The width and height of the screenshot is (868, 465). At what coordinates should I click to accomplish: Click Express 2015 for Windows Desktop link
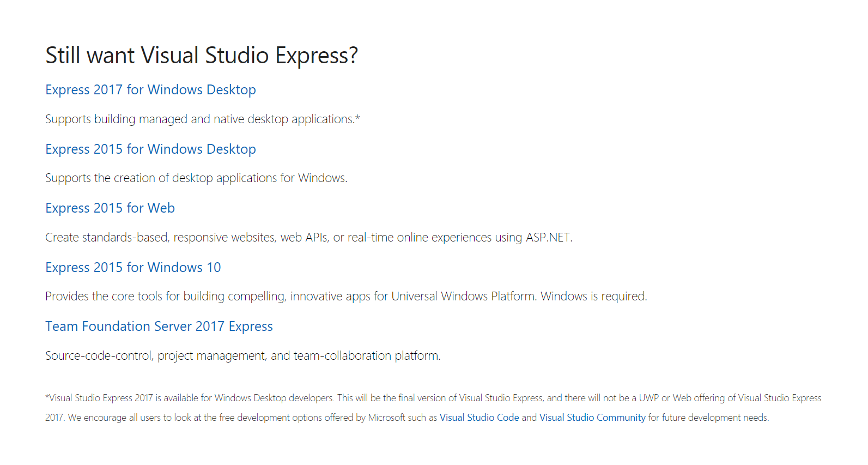[150, 149]
